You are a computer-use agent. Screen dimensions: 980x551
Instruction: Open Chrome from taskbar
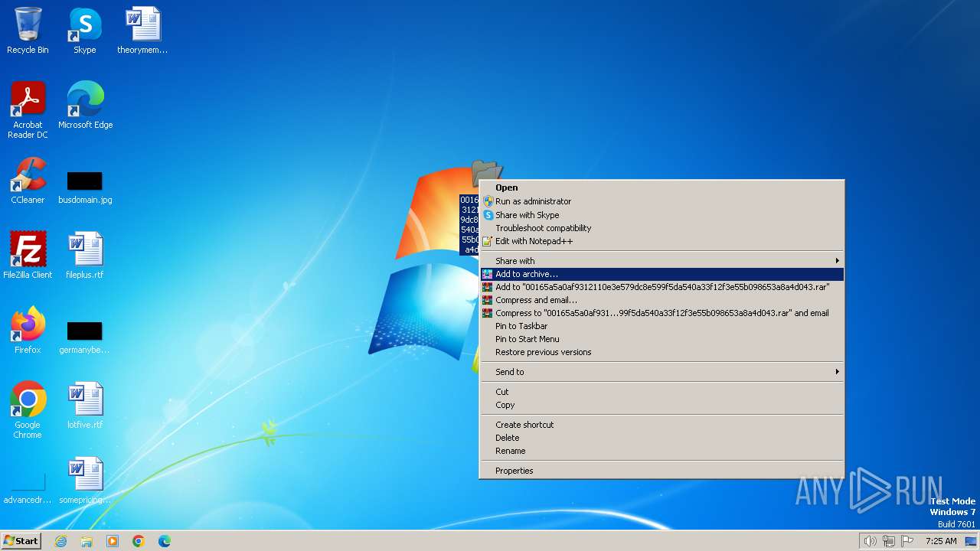139,541
